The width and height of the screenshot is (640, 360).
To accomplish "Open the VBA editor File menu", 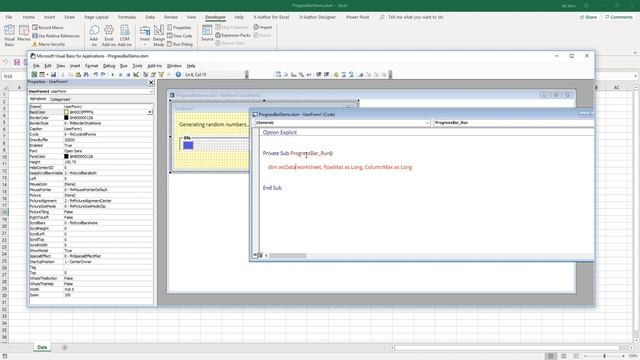I will tap(36, 66).
